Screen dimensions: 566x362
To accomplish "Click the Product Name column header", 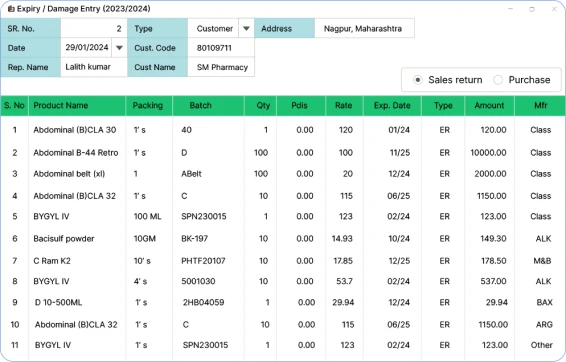I will 77,105.
